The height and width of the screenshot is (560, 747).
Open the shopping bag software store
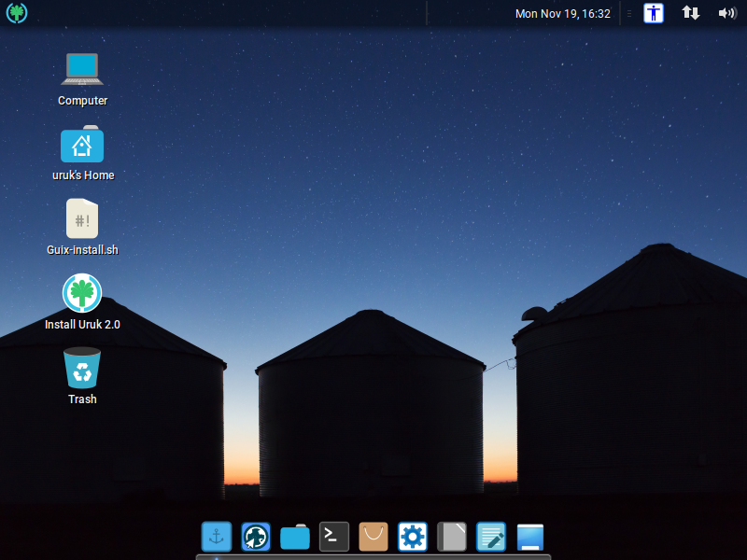(373, 537)
